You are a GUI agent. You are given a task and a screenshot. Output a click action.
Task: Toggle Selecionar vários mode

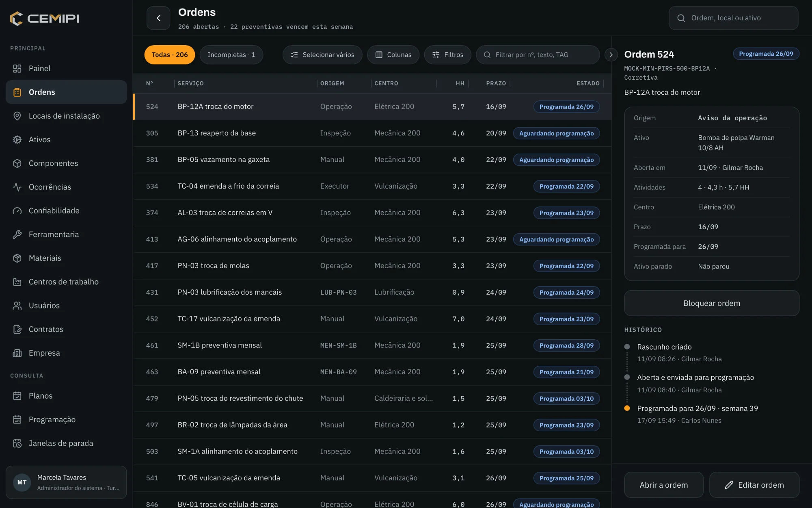pos(322,54)
